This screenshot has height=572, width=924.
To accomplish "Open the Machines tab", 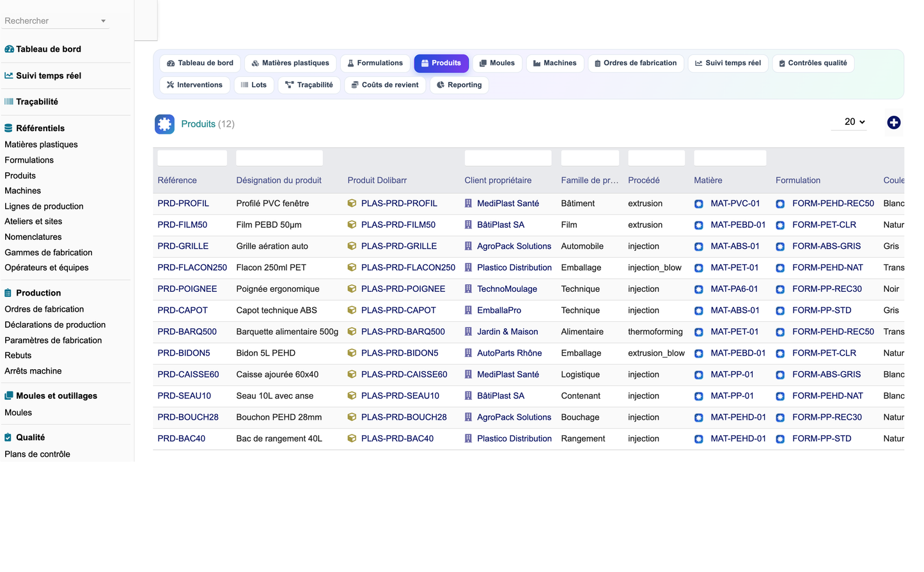I will click(555, 63).
